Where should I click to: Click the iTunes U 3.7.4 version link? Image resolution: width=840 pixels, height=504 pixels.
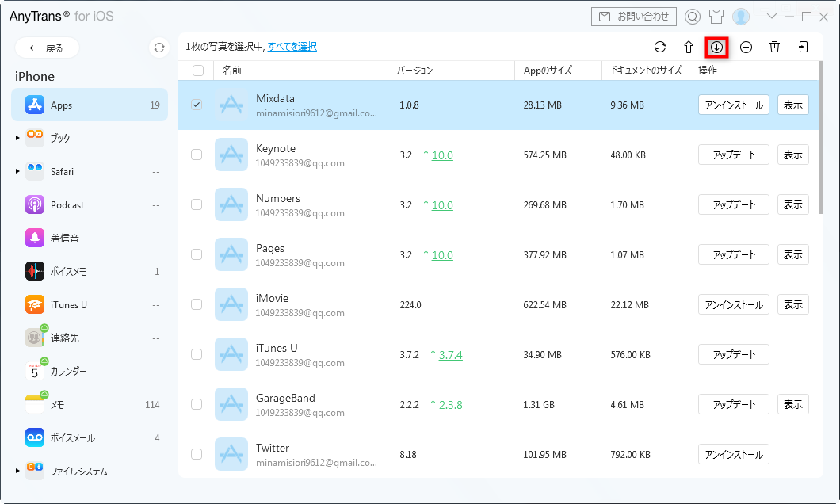point(451,355)
